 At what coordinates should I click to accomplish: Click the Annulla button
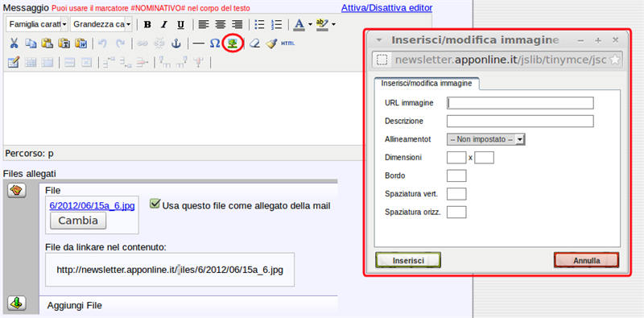click(x=587, y=261)
